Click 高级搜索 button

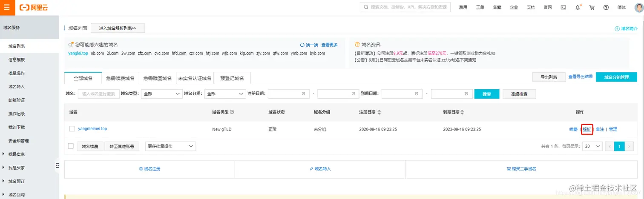[x=519, y=94]
